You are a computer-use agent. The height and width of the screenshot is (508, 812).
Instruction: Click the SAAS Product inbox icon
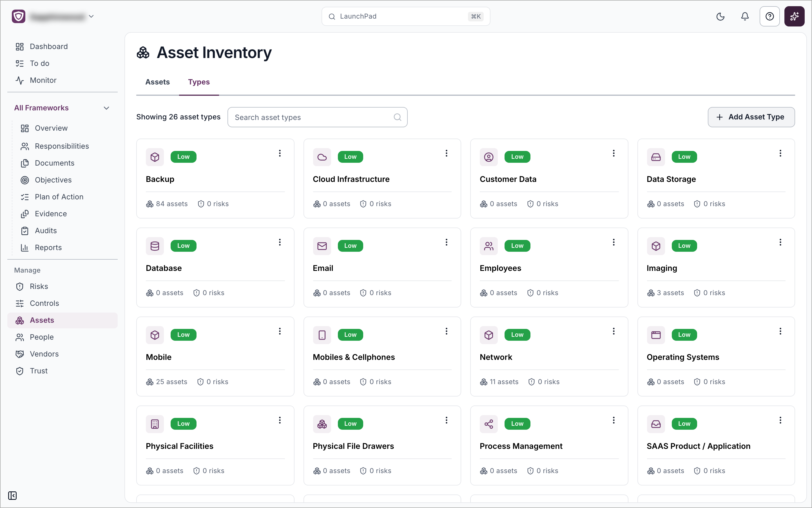pyautogui.click(x=656, y=424)
